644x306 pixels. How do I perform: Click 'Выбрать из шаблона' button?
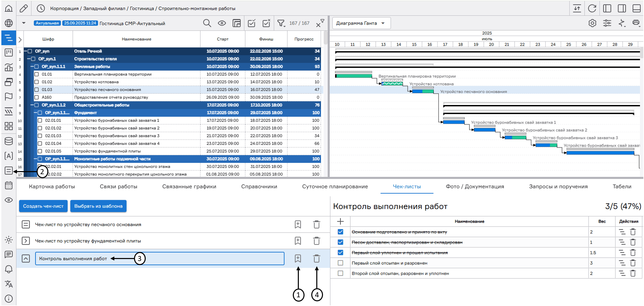(98, 206)
